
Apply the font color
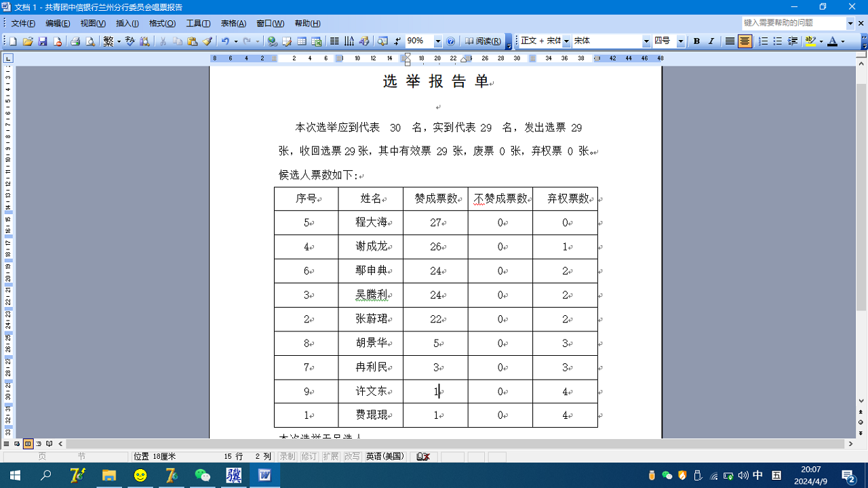click(x=832, y=41)
